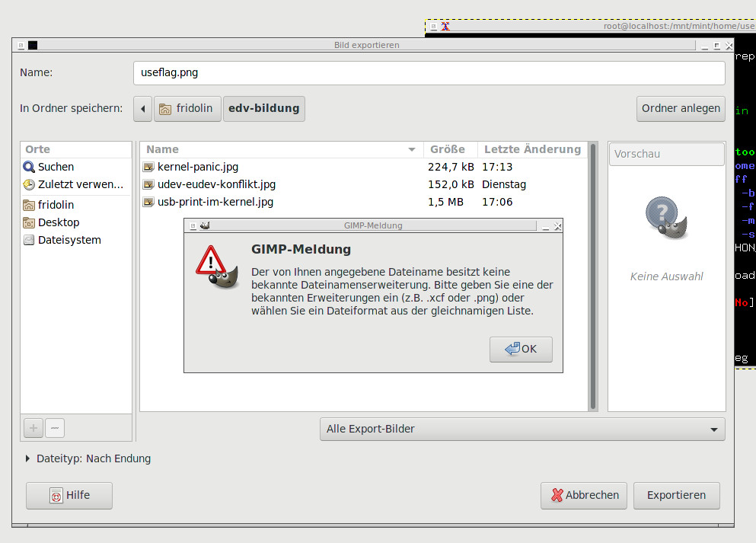The image size is (756, 543).
Task: Open window menu of Bild exportieren dialog
Action: [21, 46]
